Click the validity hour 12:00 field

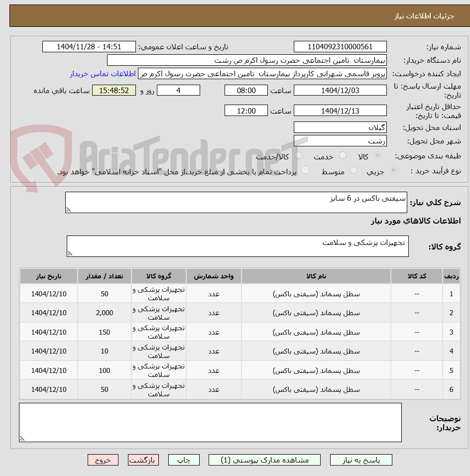click(246, 111)
